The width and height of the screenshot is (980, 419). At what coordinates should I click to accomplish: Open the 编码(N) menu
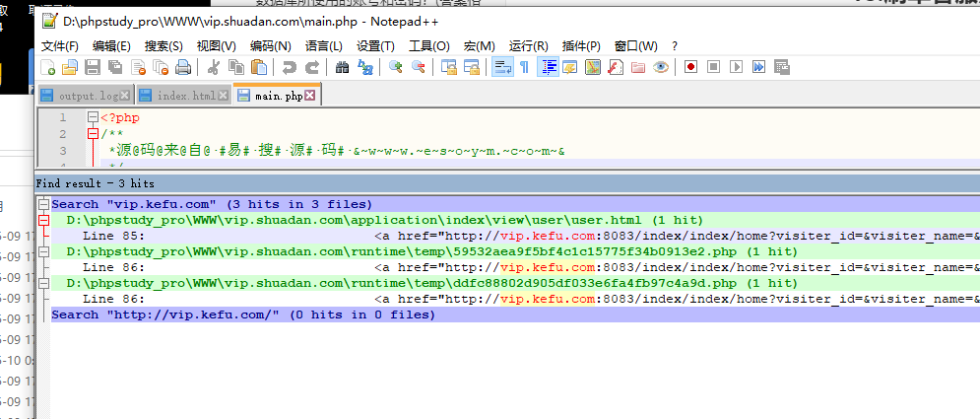point(271,46)
